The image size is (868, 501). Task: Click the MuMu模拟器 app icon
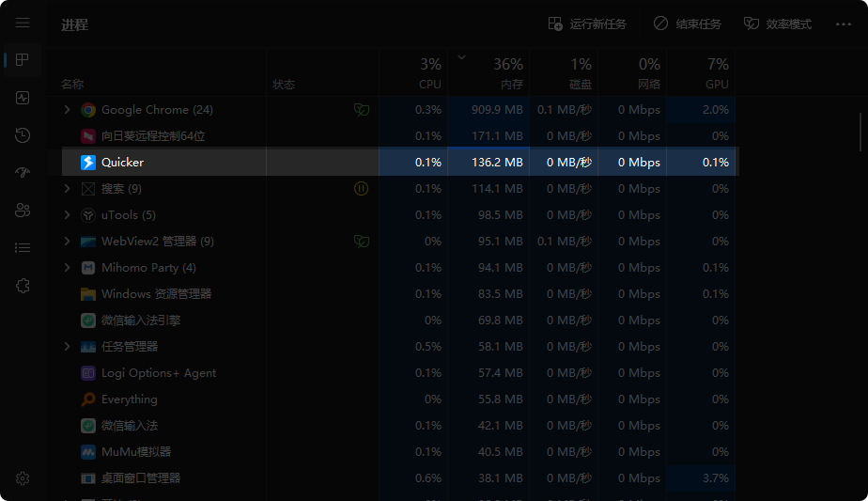88,452
